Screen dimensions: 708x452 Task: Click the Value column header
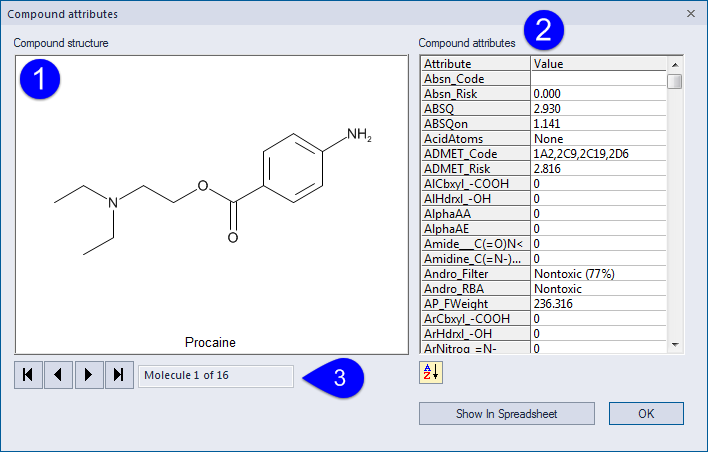598,64
